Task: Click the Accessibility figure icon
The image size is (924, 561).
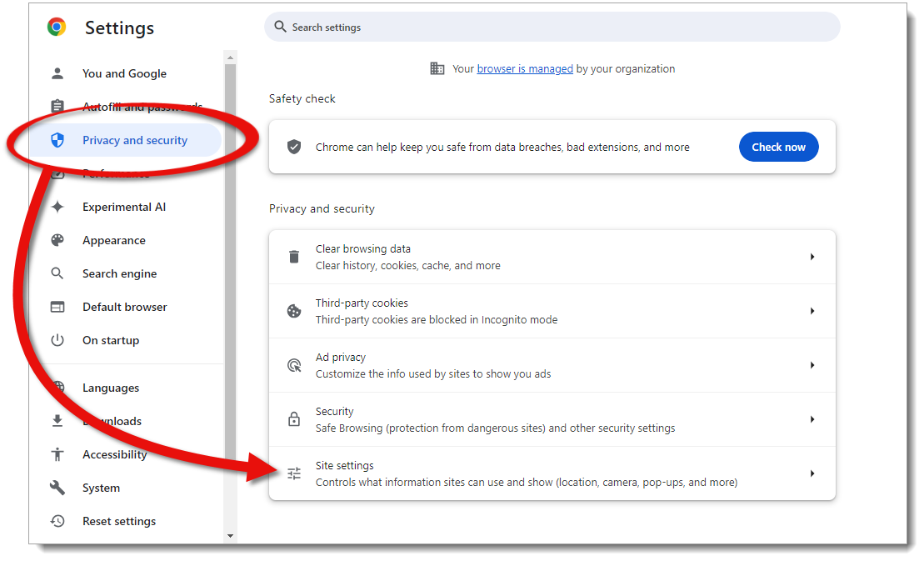Action: tap(57, 454)
